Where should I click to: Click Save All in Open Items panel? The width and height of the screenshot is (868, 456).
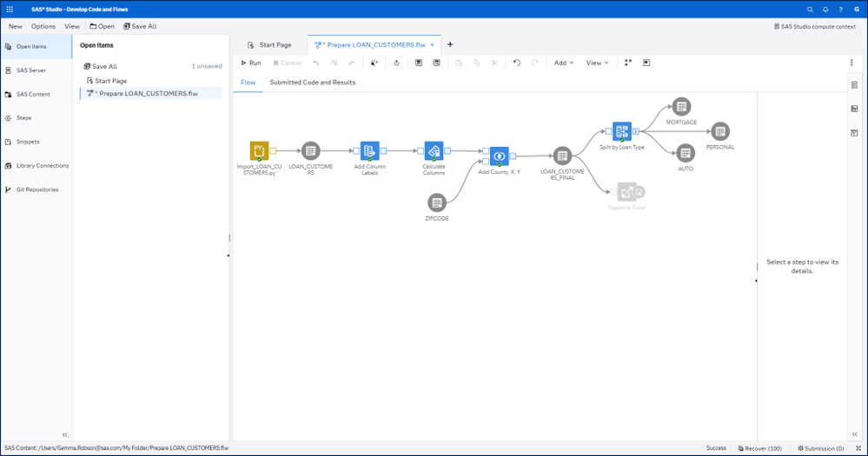click(x=100, y=66)
